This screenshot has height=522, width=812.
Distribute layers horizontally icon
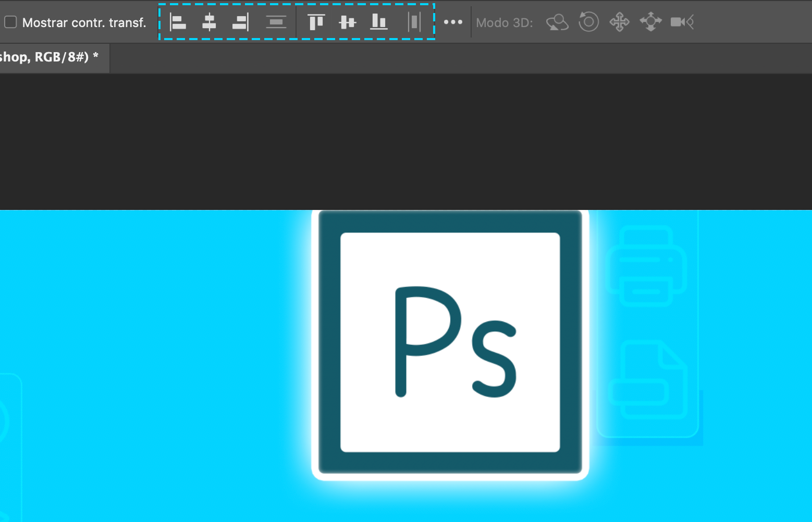[x=414, y=22]
